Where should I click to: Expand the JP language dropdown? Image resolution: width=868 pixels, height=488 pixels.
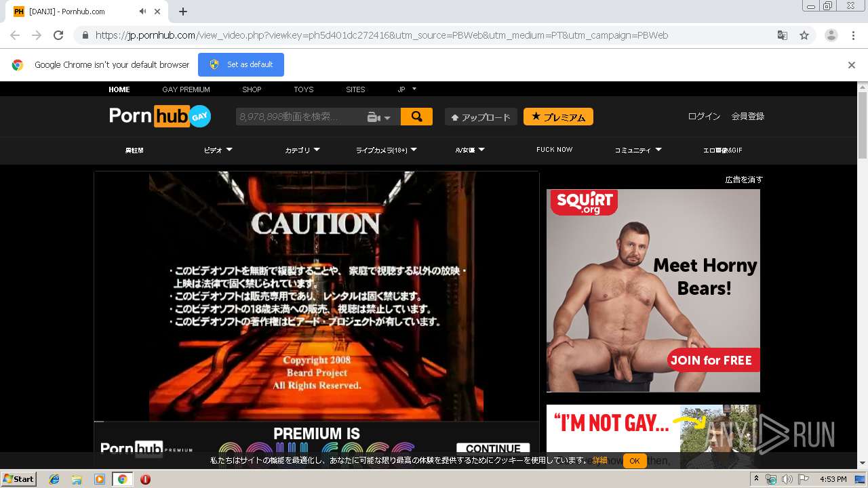point(407,89)
